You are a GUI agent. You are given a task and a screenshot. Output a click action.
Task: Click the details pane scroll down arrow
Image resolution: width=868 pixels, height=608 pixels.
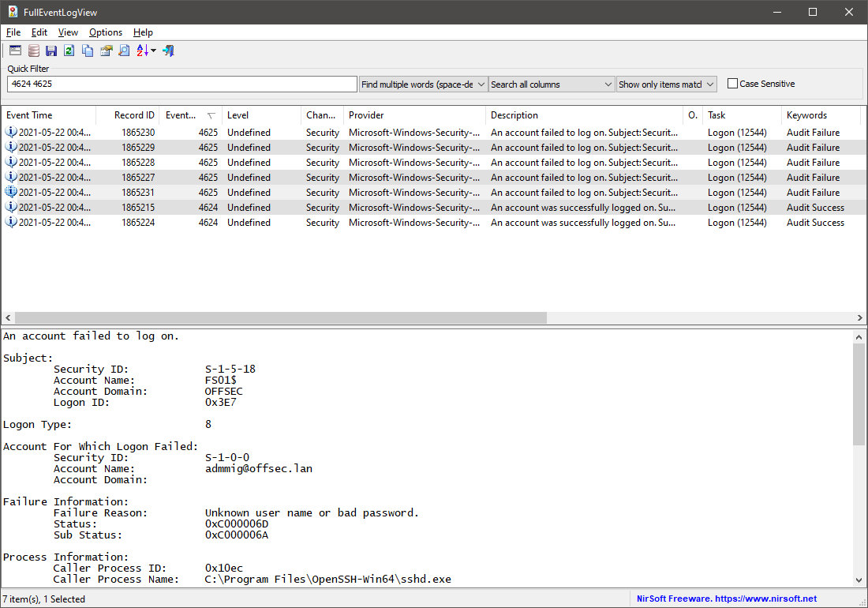click(x=859, y=580)
